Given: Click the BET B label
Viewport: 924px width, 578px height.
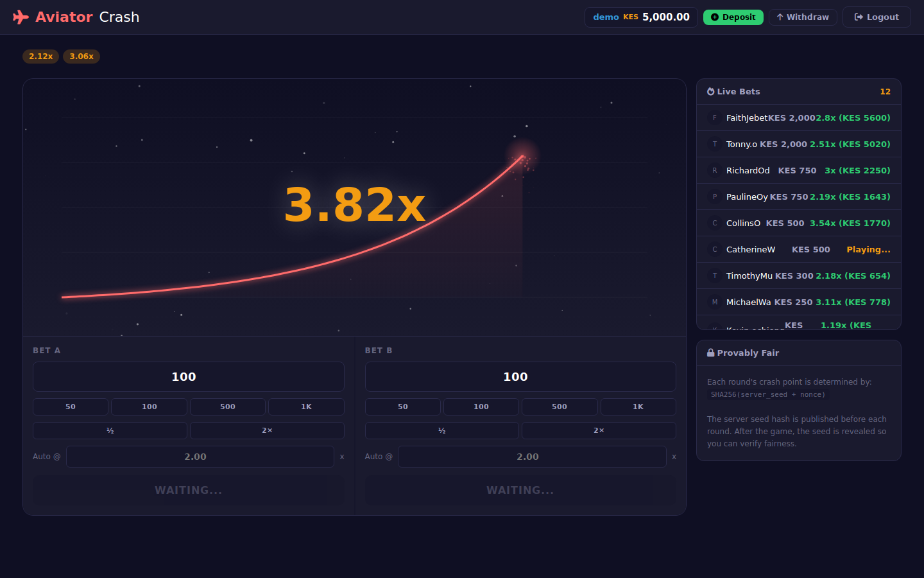Looking at the screenshot, I should click(x=379, y=351).
